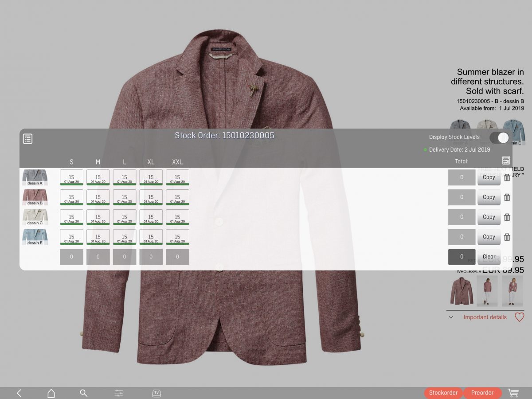Select the dessin E size S quantity field
The width and height of the screenshot is (532, 399).
71,237
